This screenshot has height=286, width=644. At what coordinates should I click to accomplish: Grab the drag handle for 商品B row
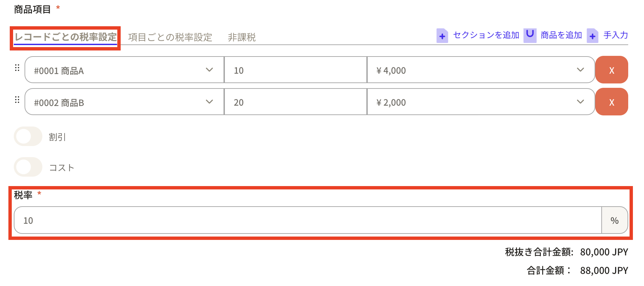[x=17, y=100]
